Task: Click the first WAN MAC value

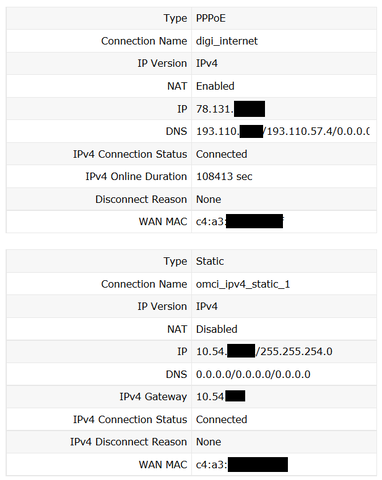Action: (240, 221)
